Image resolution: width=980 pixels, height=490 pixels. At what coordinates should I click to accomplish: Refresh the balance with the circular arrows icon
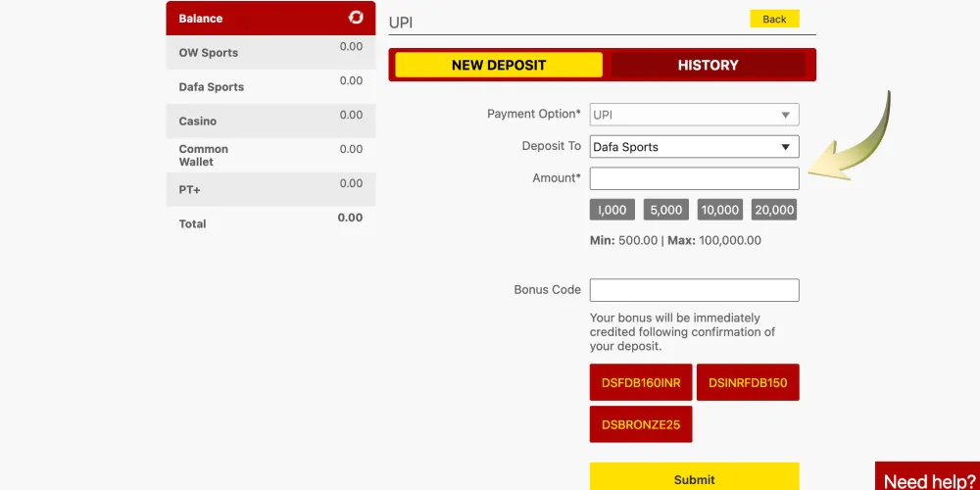point(356,18)
